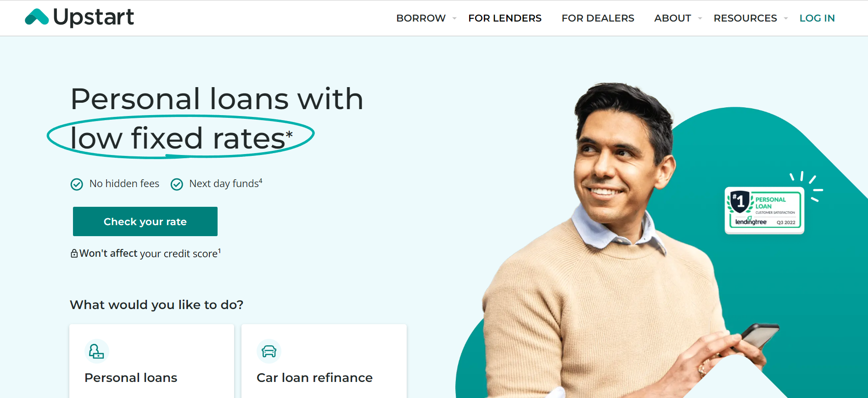
Task: Select the Personal loans card
Action: (x=151, y=361)
